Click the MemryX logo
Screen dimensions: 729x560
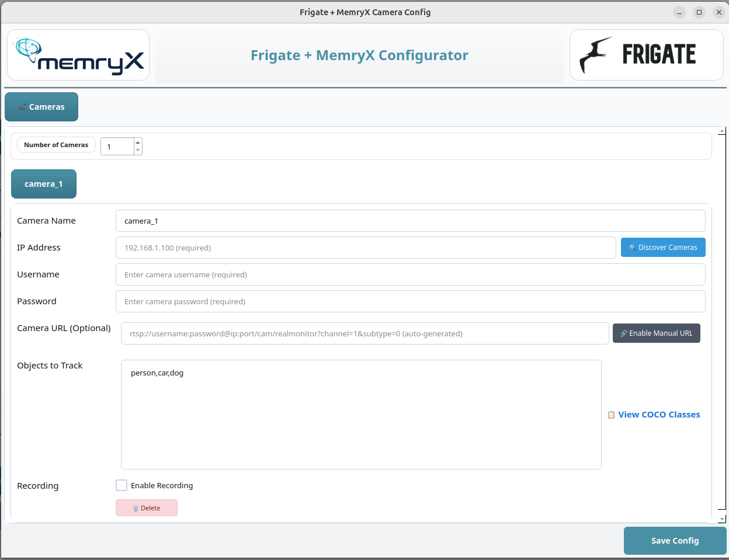78,55
